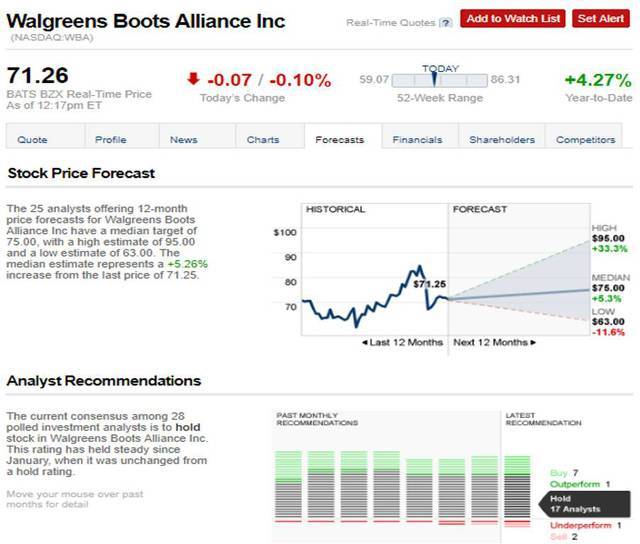Click the red down arrow beside today's change

193,79
